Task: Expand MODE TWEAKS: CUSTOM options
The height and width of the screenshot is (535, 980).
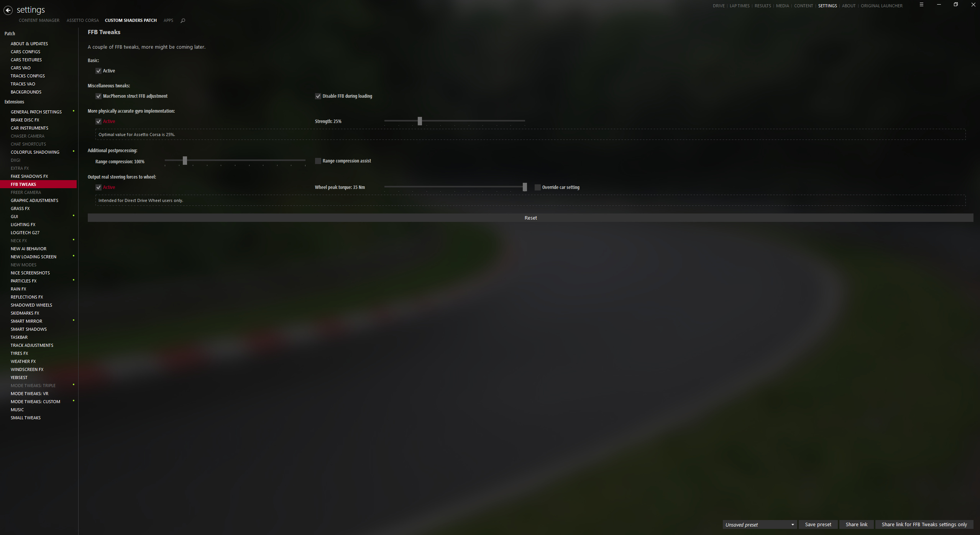Action: tap(73, 400)
